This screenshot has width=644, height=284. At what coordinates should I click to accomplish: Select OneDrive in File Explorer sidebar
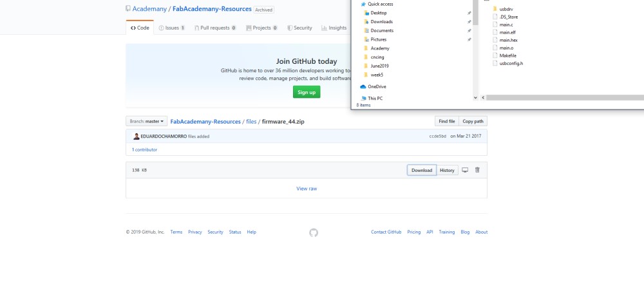[x=373, y=87]
